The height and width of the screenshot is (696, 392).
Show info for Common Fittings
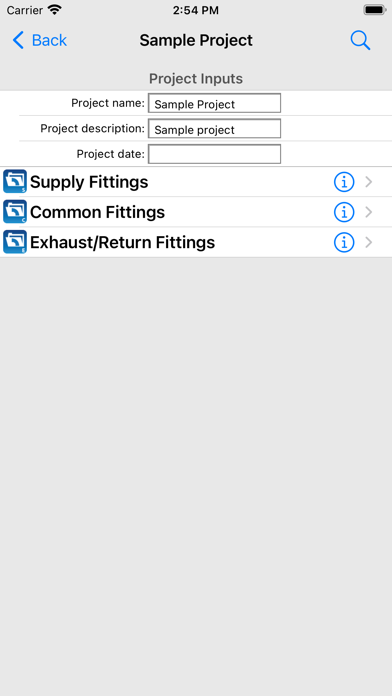click(x=344, y=212)
